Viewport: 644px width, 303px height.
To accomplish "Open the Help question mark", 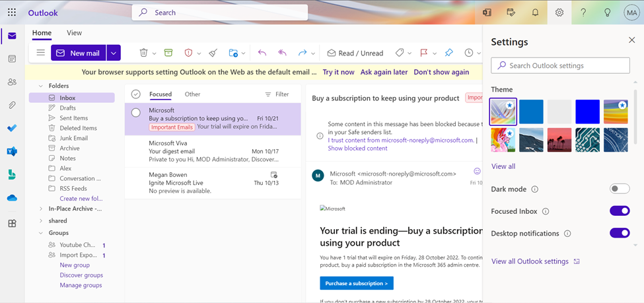I will click(x=583, y=13).
